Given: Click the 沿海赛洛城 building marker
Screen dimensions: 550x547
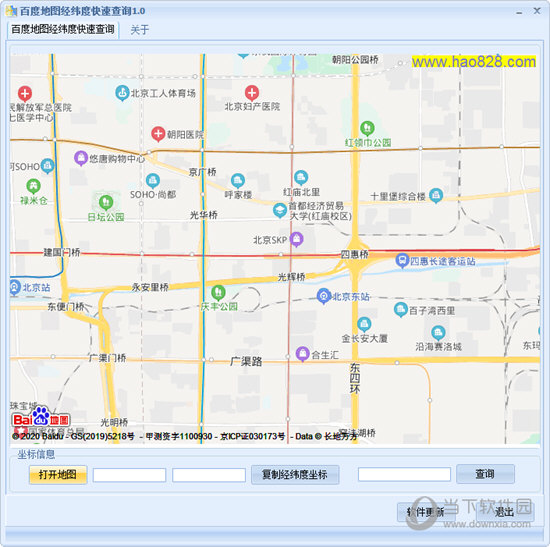Looking at the screenshot, I should click(438, 333).
